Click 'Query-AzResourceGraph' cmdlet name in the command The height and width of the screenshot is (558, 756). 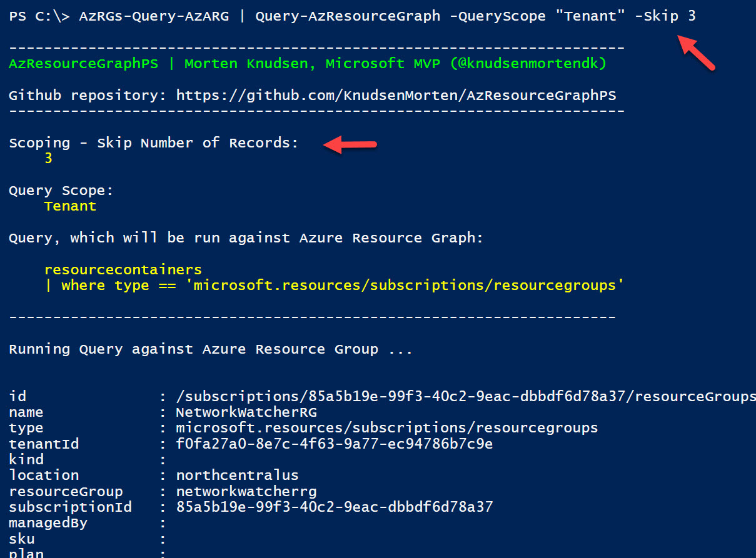(x=348, y=16)
